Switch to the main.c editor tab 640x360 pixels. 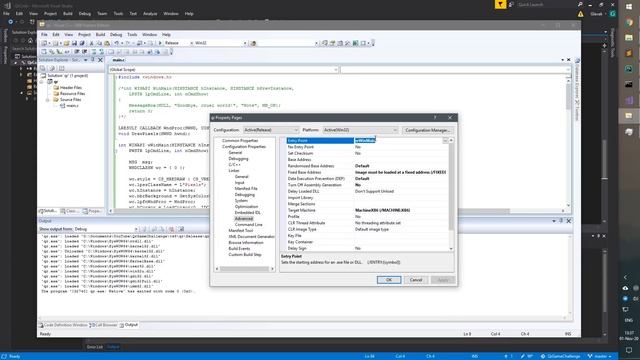point(119,60)
